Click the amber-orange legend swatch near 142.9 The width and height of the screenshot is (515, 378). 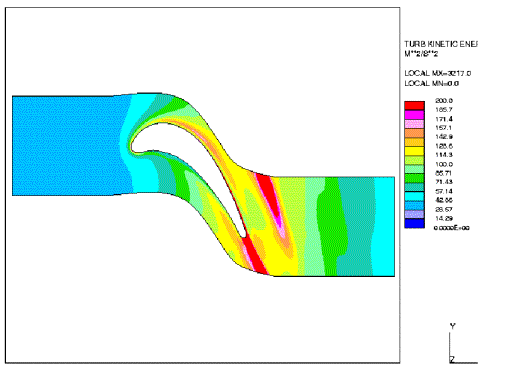pyautogui.click(x=414, y=142)
